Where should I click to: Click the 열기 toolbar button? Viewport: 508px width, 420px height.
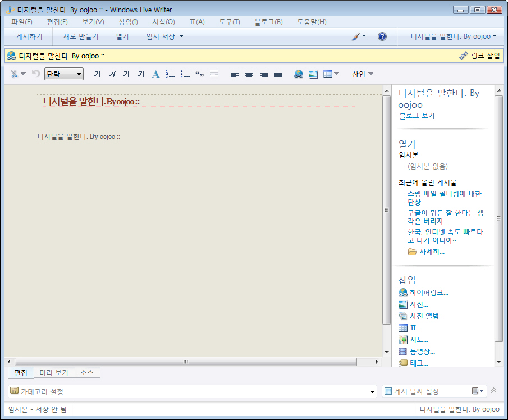[122, 36]
